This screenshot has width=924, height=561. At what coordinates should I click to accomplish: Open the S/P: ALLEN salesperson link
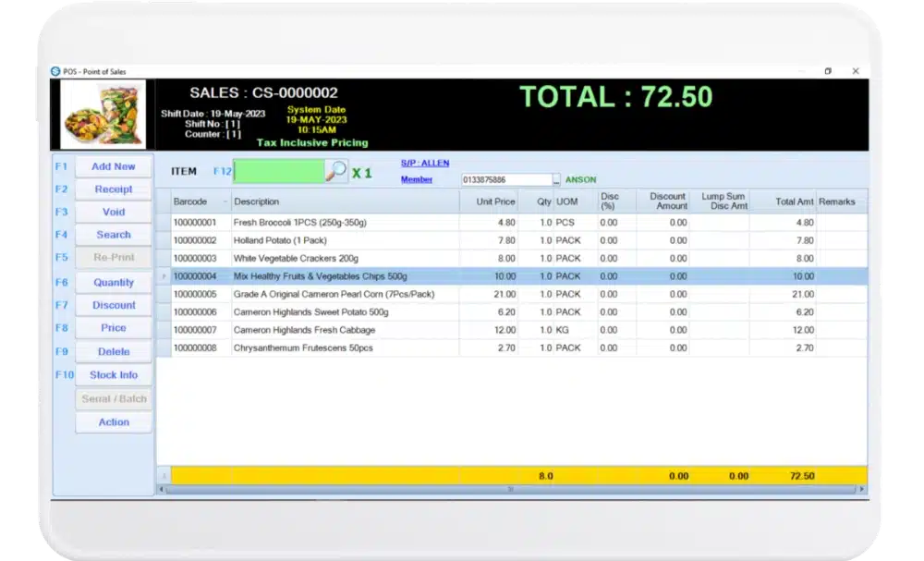pyautogui.click(x=424, y=163)
